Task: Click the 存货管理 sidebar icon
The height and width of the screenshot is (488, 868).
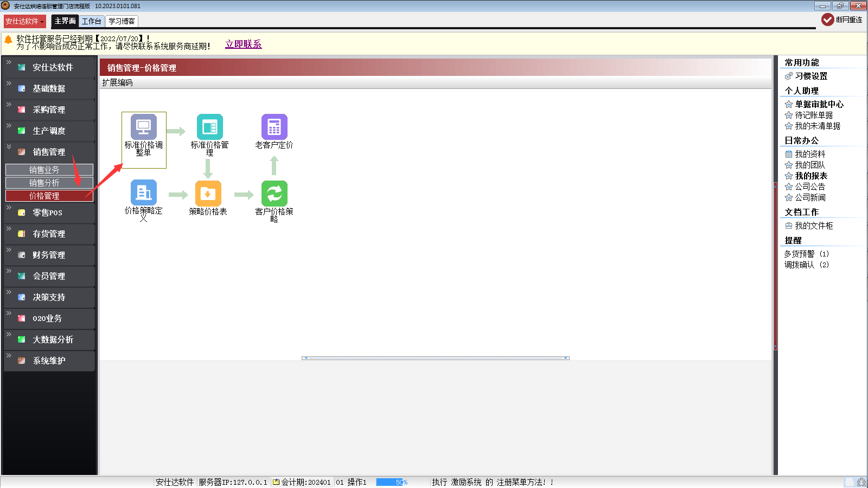Action: (x=22, y=234)
